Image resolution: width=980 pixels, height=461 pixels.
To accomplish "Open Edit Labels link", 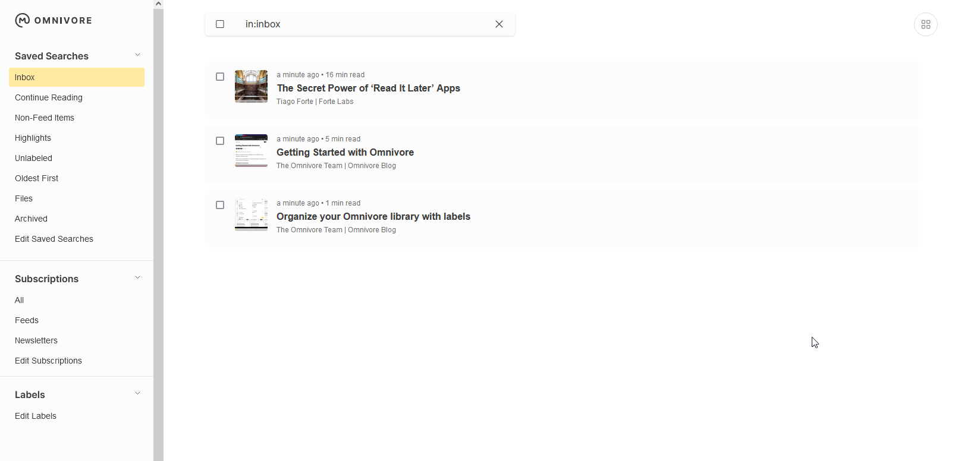I will (36, 416).
